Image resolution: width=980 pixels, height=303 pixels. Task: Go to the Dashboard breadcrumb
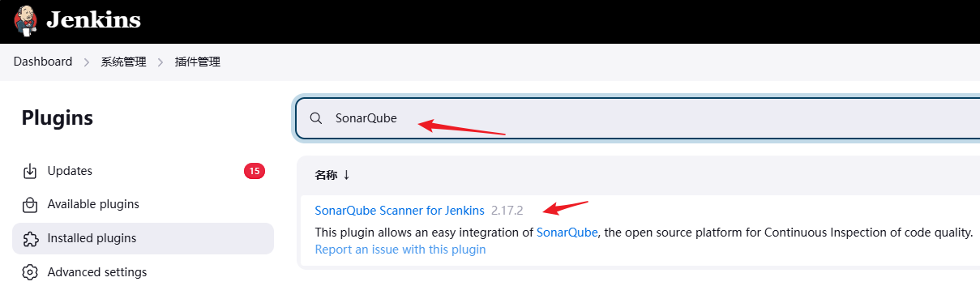click(43, 62)
